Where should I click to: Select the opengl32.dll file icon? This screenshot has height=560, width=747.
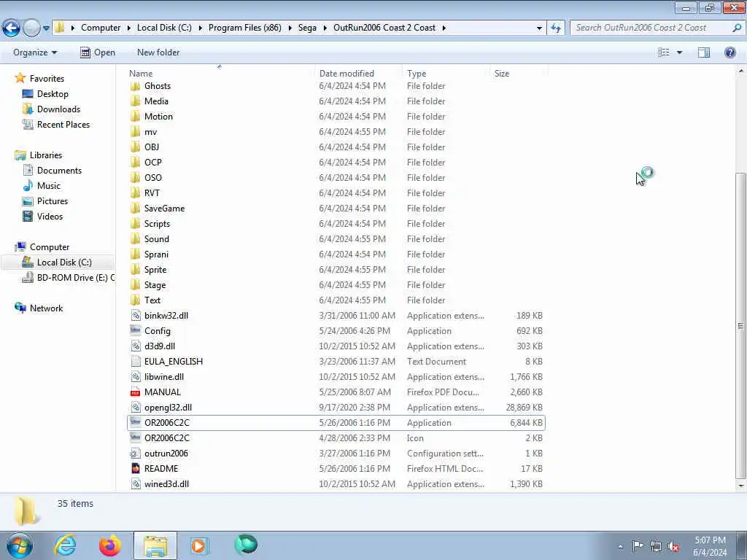point(136,408)
